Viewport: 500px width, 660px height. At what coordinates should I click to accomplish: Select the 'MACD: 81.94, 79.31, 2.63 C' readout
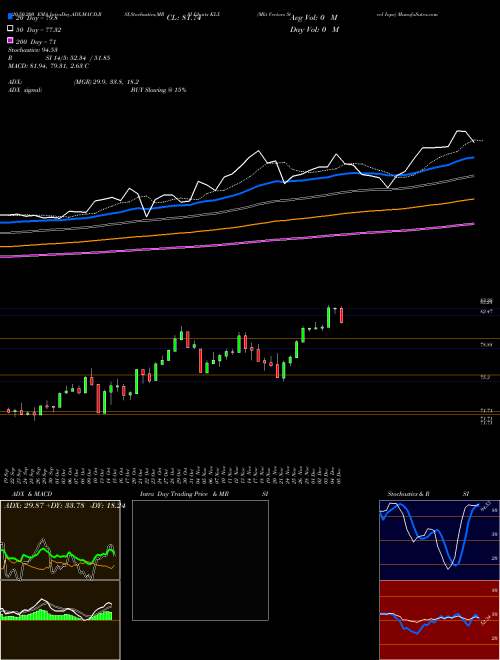pyautogui.click(x=48, y=66)
